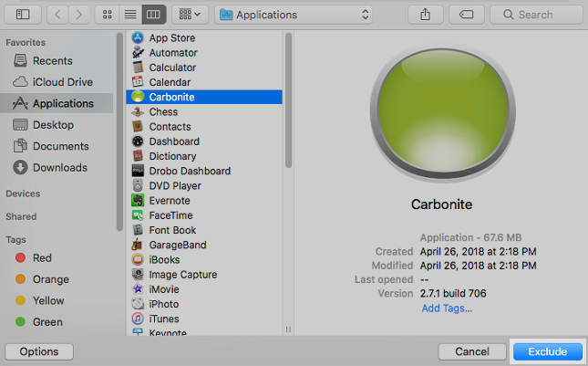Screen dimensions: 588x366
Task: Select the Green tag
Action: (x=39, y=322)
